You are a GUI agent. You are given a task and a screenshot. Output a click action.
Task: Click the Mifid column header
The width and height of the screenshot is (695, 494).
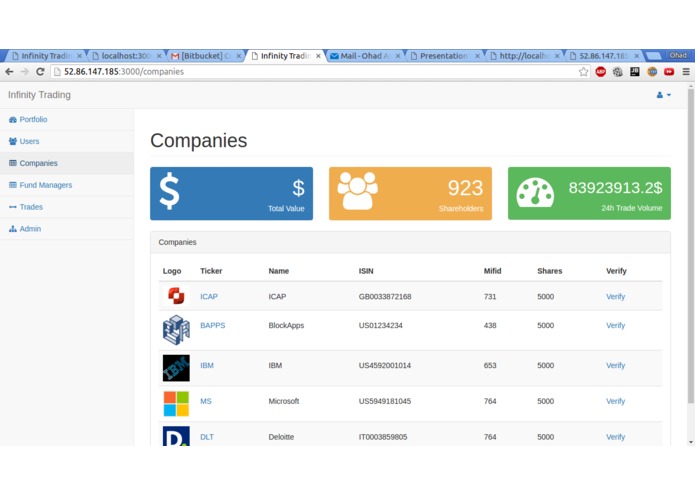click(492, 271)
